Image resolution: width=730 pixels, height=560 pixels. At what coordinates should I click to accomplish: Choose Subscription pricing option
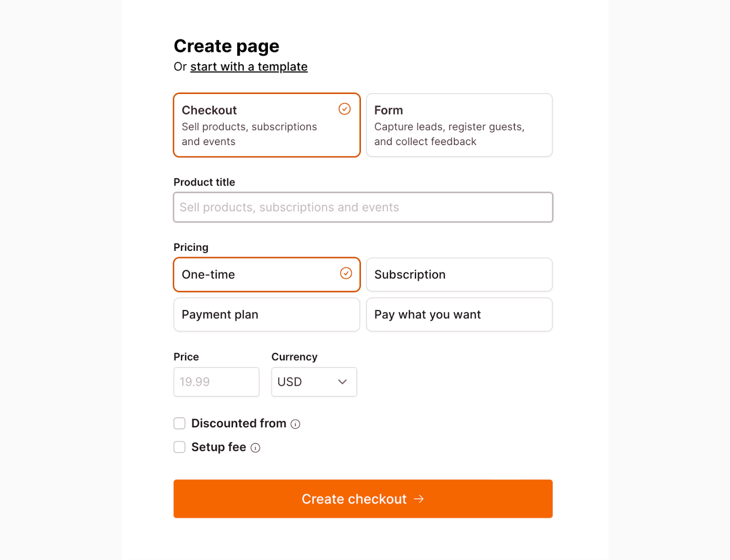click(x=459, y=275)
